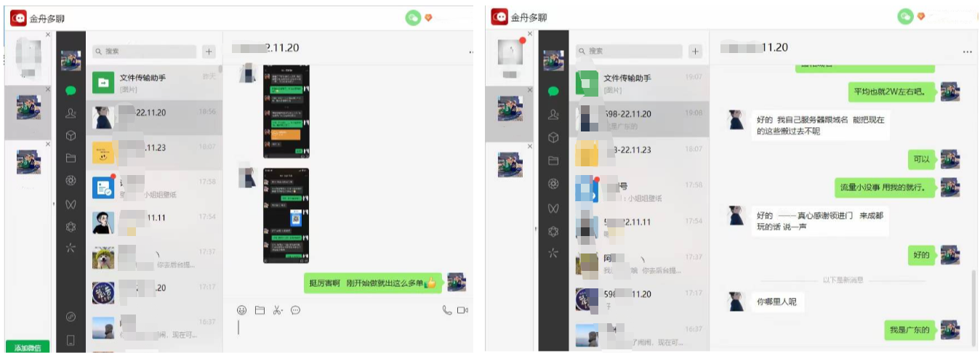
Task: Open the emoji picker in chat toolbar
Action: (x=242, y=310)
